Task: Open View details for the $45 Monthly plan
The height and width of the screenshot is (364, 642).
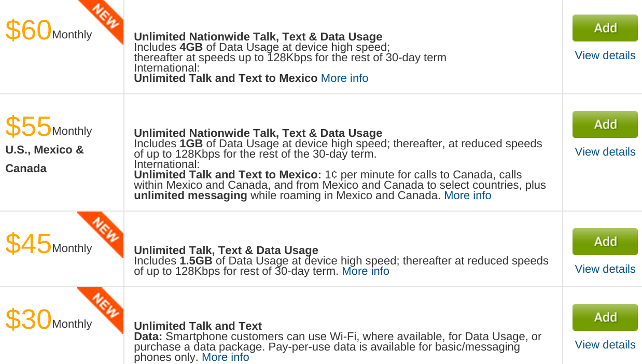Action: click(x=605, y=269)
